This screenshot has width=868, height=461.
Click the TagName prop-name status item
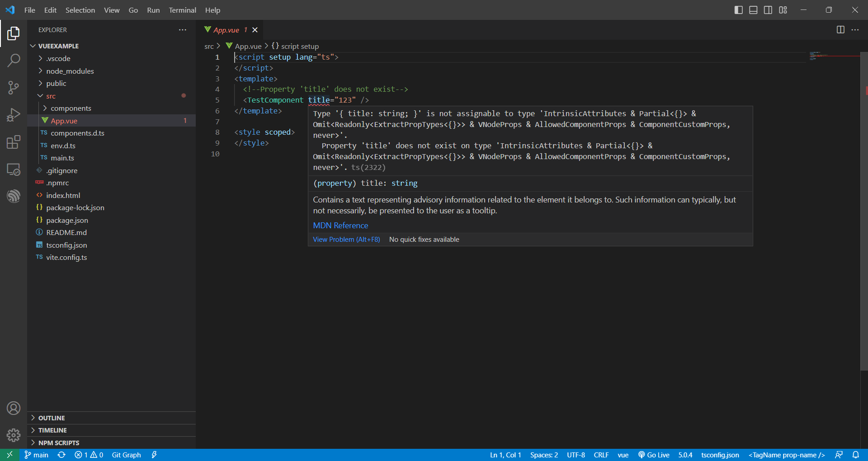(787, 455)
